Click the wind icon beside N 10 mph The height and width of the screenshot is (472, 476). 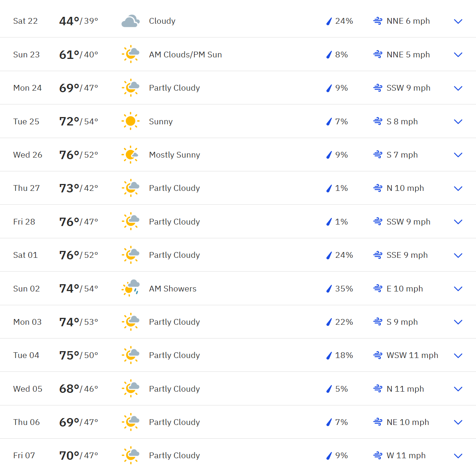[x=378, y=188]
